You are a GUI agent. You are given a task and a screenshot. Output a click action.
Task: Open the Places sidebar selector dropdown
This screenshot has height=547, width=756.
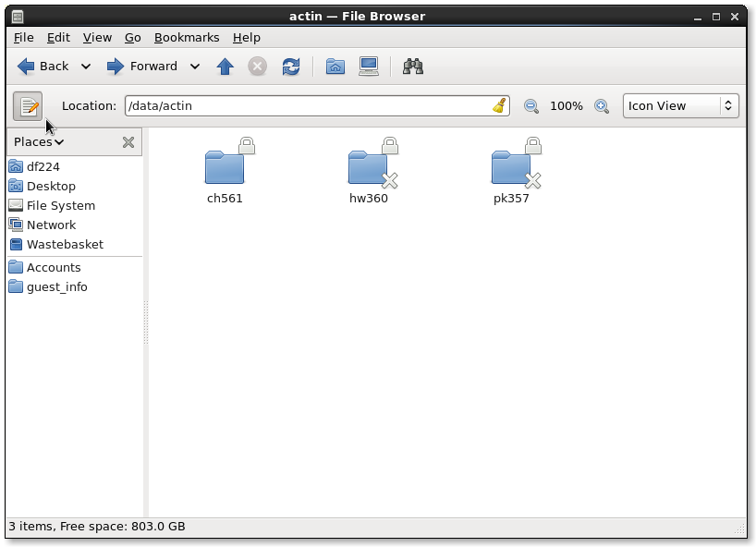tap(39, 142)
